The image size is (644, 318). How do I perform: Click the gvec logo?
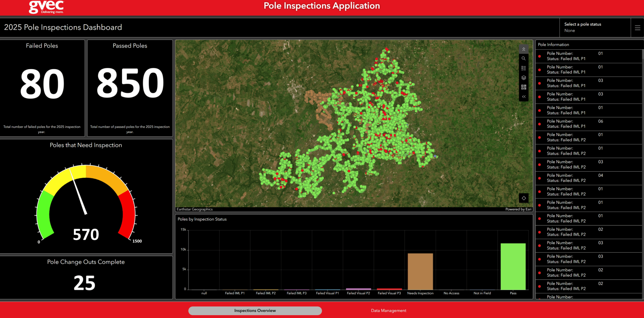click(46, 7)
